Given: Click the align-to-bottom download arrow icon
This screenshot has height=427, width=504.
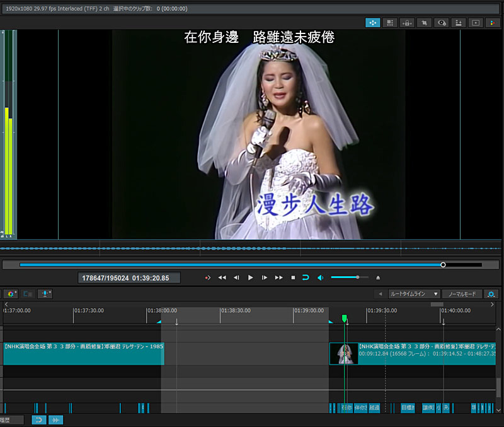Looking at the screenshot, I should [459, 23].
